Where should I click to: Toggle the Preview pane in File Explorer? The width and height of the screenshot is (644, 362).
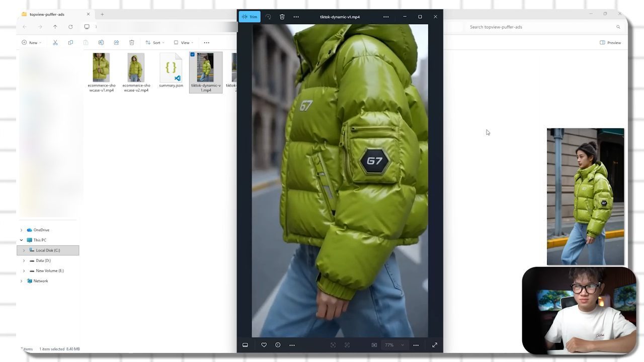point(610,43)
